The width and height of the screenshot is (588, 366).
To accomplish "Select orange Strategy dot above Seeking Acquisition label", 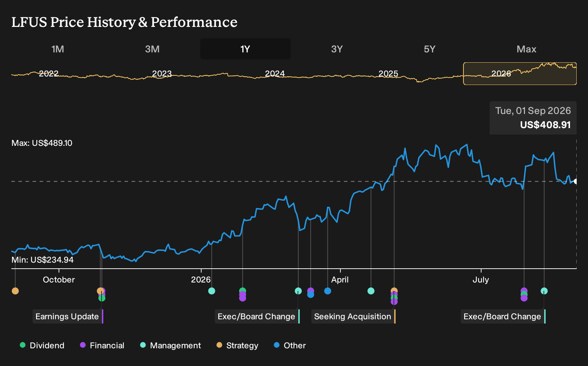I will [394, 291].
